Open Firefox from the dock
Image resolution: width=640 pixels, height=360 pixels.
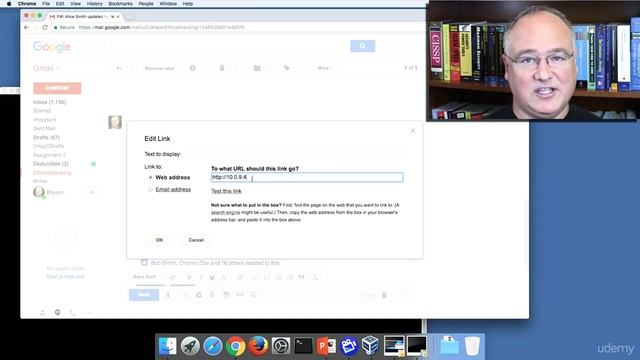(x=258, y=346)
